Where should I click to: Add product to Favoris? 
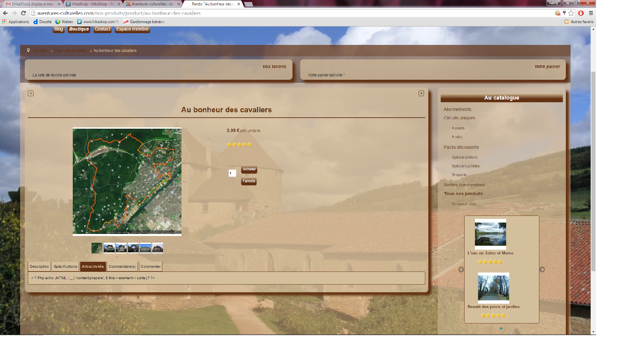[249, 181]
